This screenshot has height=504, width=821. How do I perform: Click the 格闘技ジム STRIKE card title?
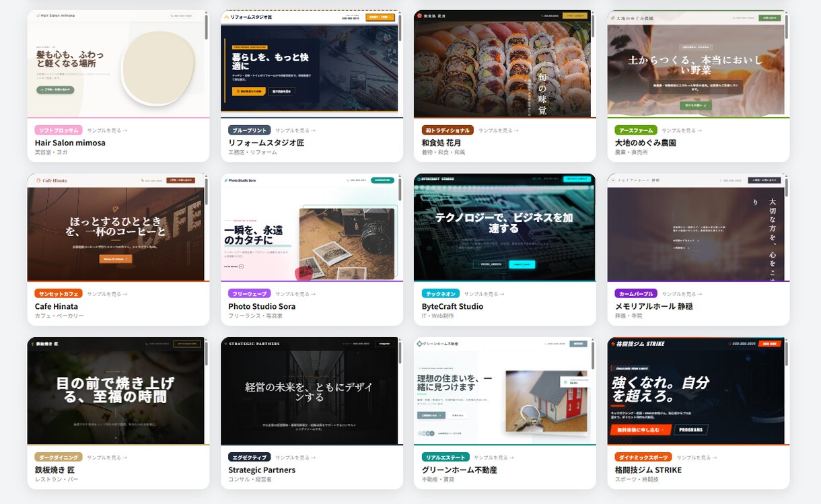click(x=648, y=470)
